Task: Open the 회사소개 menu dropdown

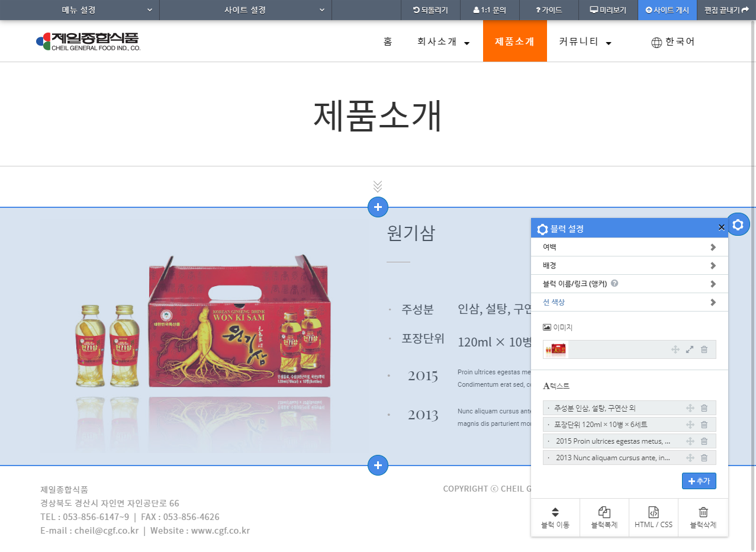Action: click(443, 41)
